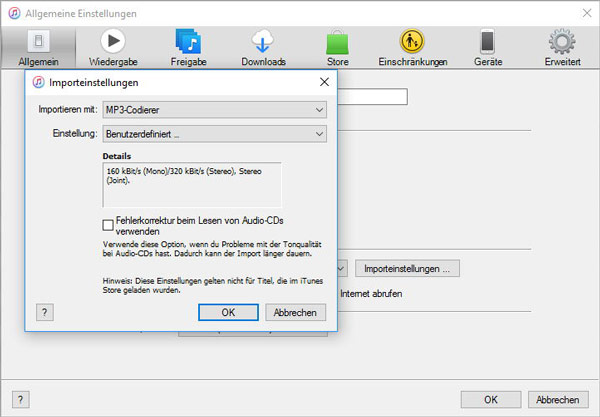Go to the Downloads tab
Screen dimensions: 600x417
point(263,48)
